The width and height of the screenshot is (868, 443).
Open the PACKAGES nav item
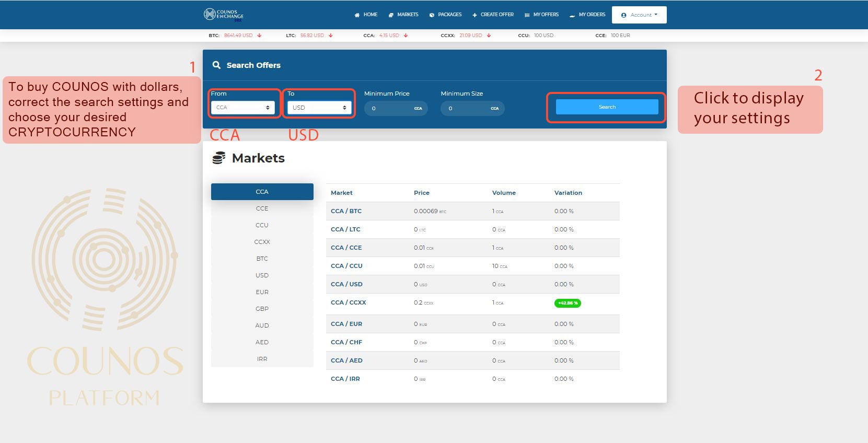pos(445,15)
